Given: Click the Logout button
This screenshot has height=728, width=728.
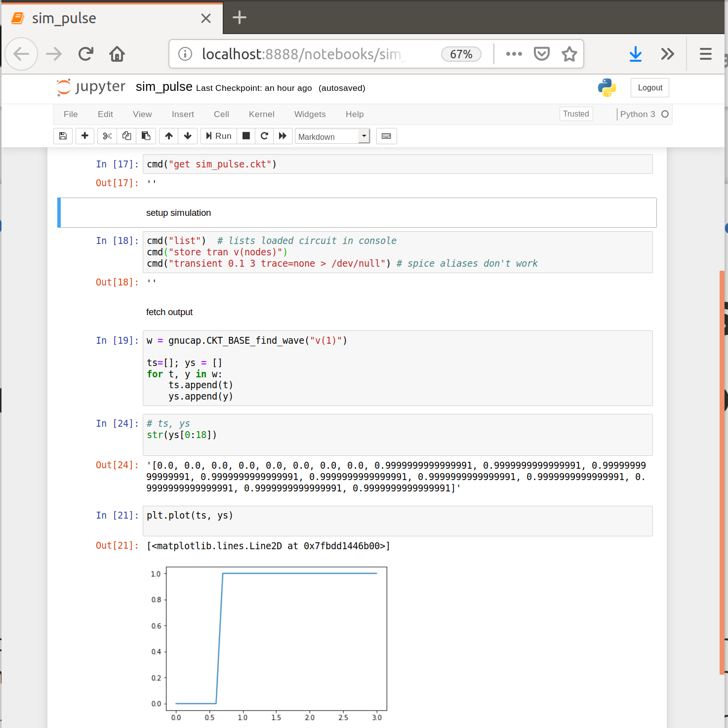Looking at the screenshot, I should pos(649,87).
